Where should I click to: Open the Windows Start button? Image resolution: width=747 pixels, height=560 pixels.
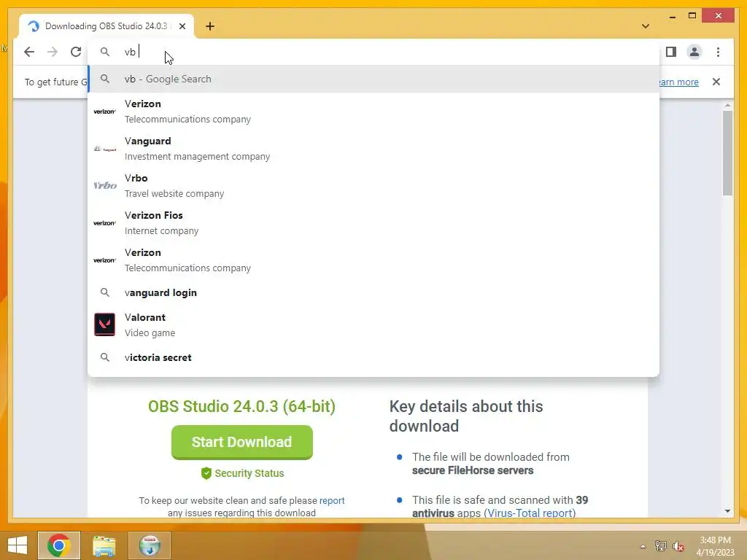click(x=18, y=545)
